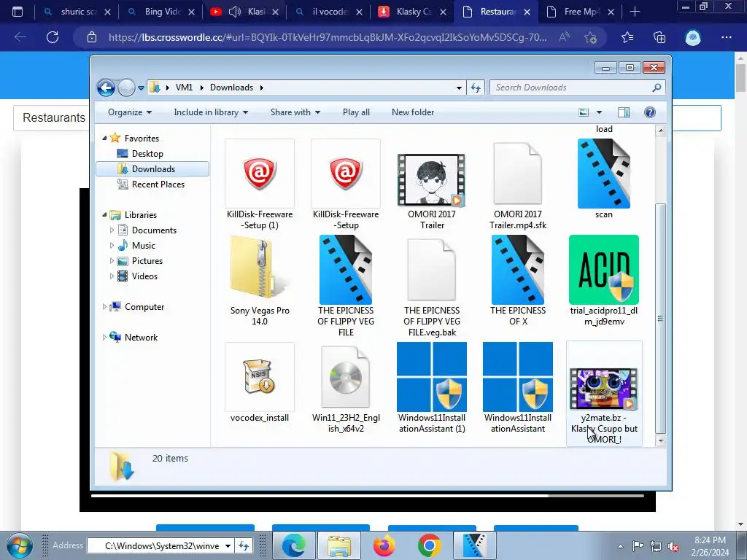Open a new browser tab
This screenshot has width=747, height=560.
coord(635,12)
